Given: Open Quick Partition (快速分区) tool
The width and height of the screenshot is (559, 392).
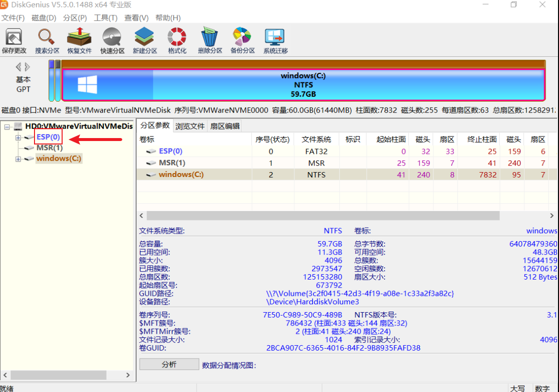Looking at the screenshot, I should click(112, 40).
